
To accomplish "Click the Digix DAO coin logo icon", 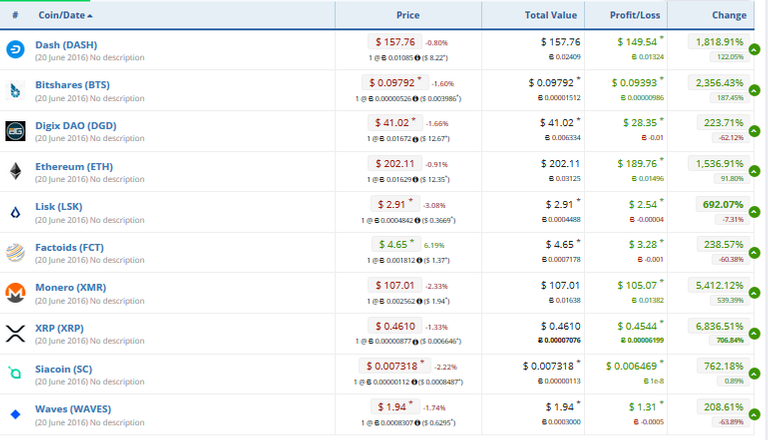I will 15,131.
